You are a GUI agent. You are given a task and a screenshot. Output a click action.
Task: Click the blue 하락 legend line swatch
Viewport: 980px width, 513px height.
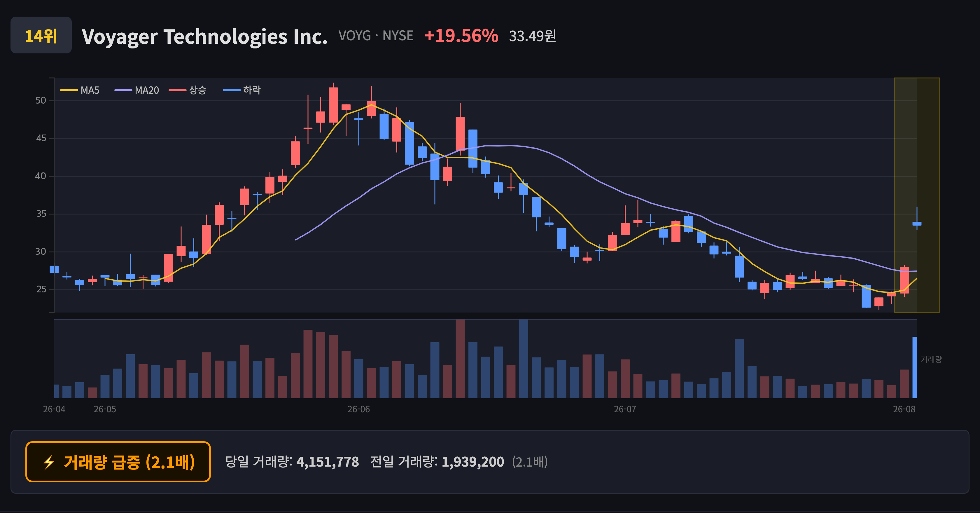[x=232, y=90]
